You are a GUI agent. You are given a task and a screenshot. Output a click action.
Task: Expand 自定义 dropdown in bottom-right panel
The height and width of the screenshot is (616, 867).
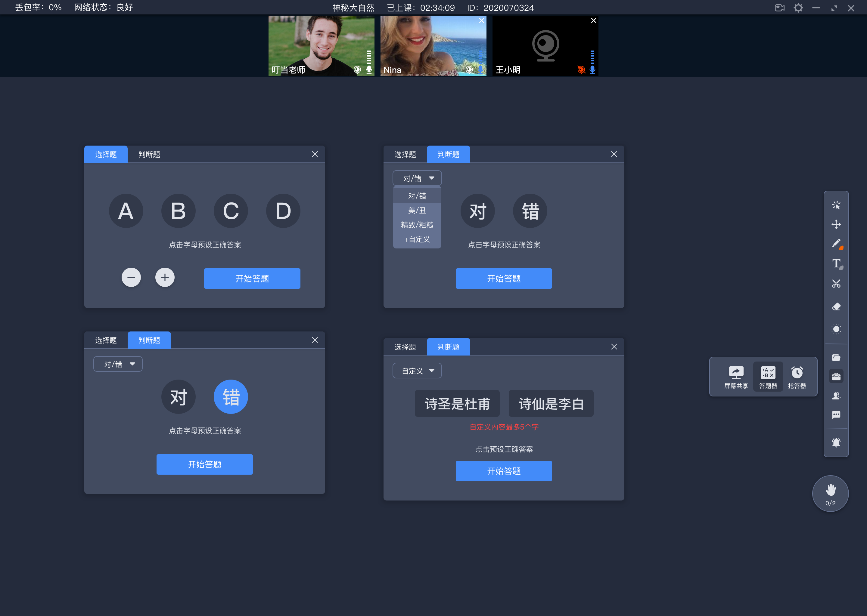click(415, 371)
